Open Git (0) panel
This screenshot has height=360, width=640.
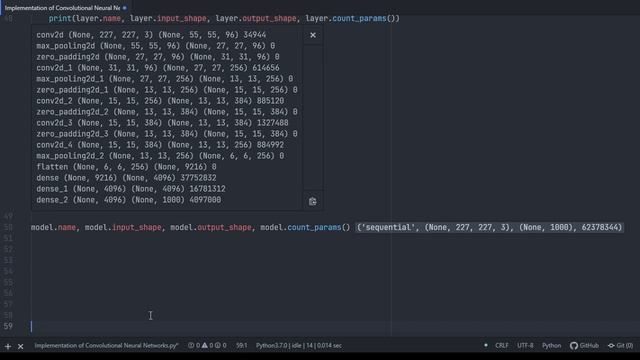tap(620, 346)
